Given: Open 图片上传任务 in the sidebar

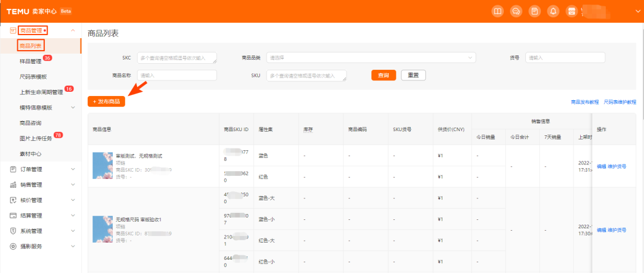Looking at the screenshot, I should click(x=36, y=138).
